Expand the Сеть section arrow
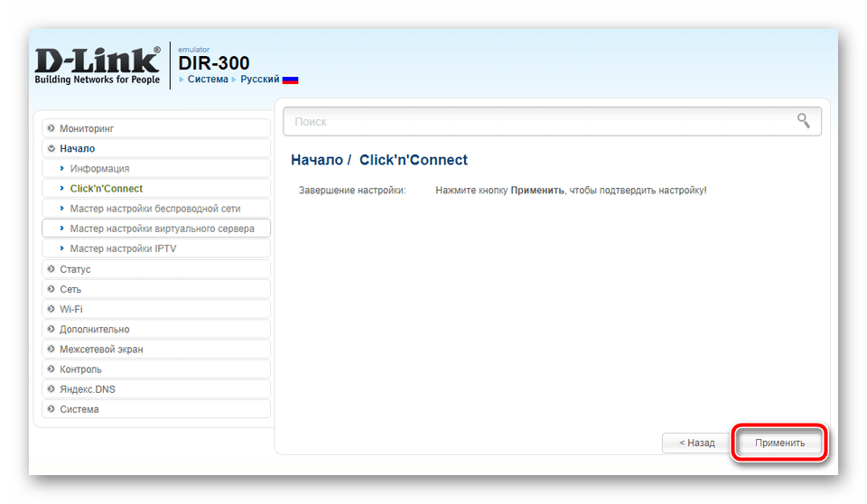 [x=51, y=289]
